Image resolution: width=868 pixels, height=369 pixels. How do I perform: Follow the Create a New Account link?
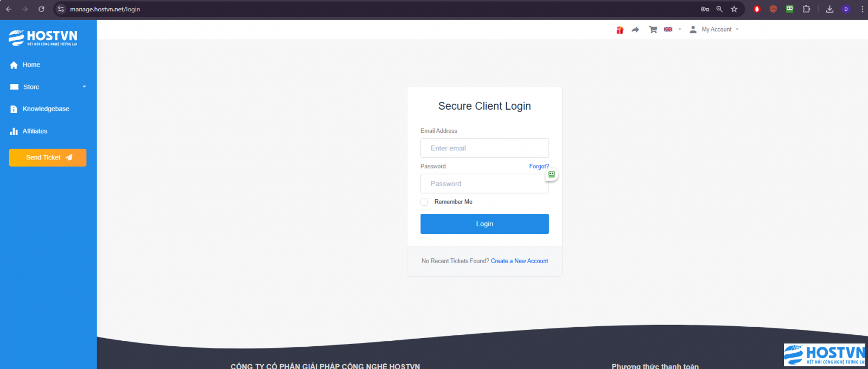click(x=519, y=261)
